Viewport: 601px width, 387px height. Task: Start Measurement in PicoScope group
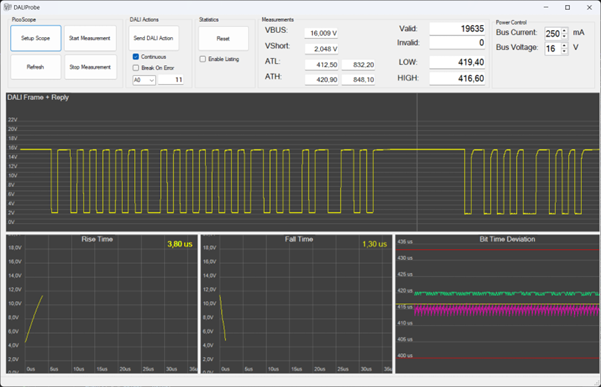(90, 38)
